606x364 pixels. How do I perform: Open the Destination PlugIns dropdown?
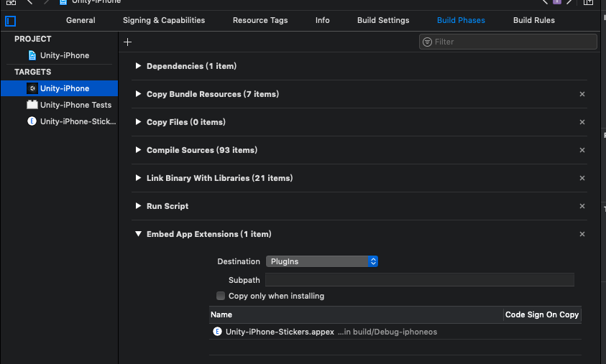322,261
